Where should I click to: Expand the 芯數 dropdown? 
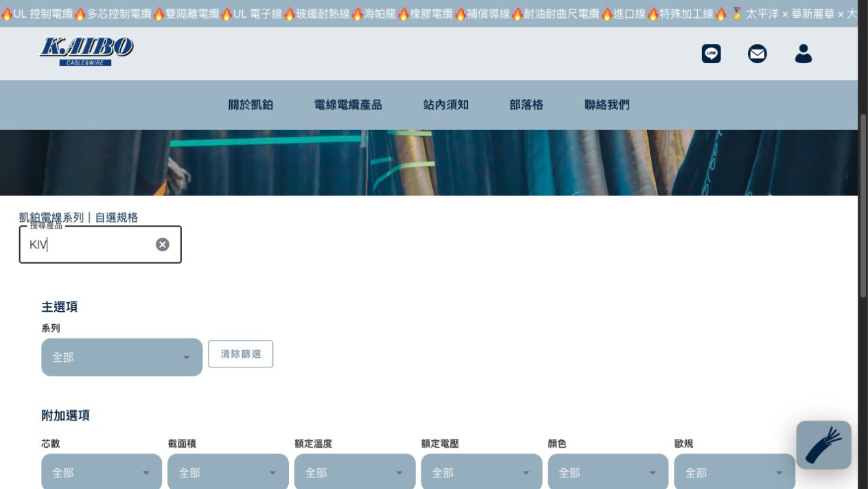[102, 472]
